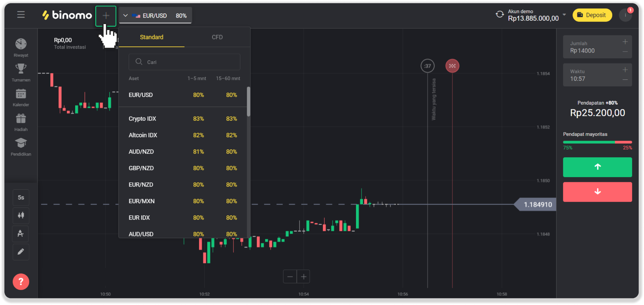
Task: Select AUD/NZD asset
Action: tap(183, 152)
